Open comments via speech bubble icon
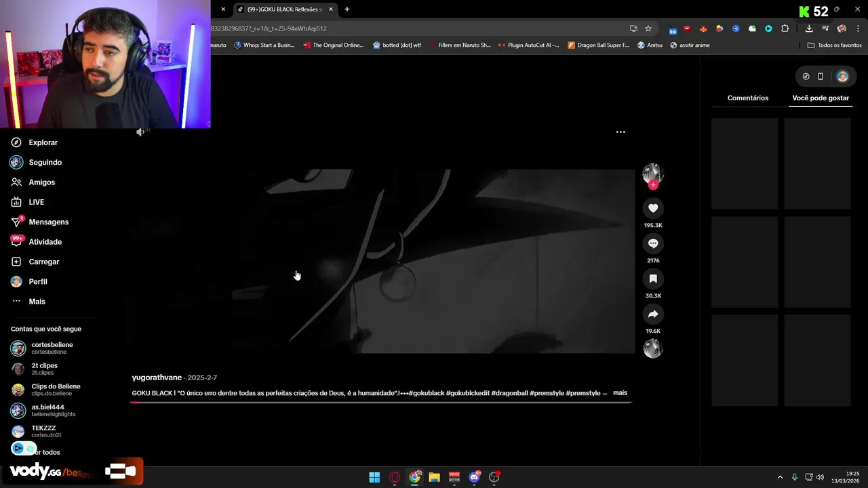Viewport: 868px width, 488px height. [653, 243]
